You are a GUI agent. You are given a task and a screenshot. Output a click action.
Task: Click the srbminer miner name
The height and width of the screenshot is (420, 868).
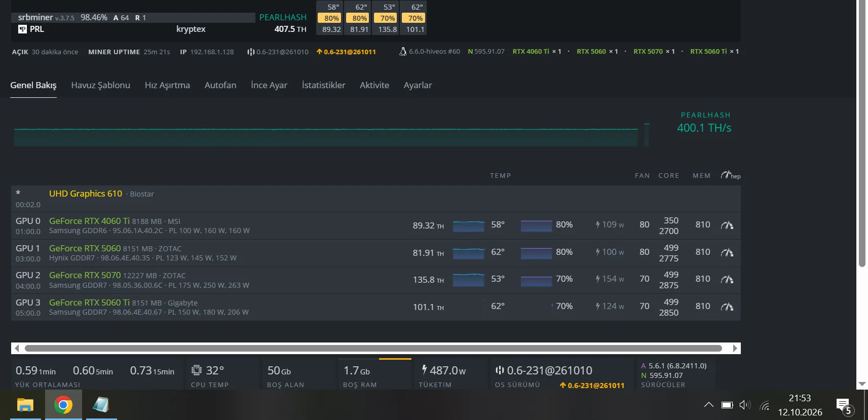click(x=35, y=17)
